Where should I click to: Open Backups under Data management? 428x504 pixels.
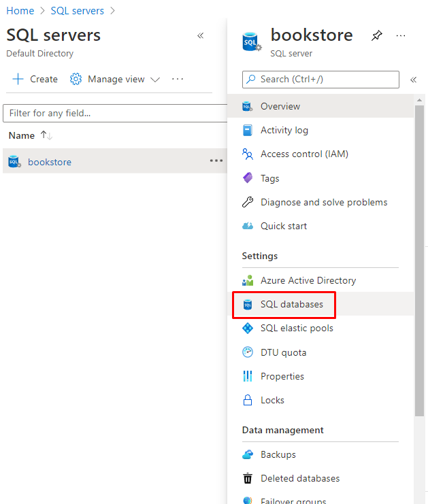[x=278, y=454]
